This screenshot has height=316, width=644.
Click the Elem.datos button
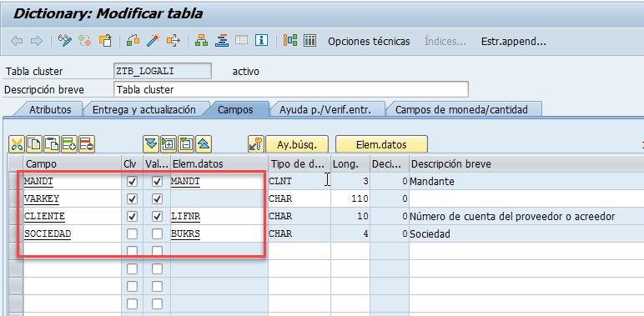click(x=381, y=144)
